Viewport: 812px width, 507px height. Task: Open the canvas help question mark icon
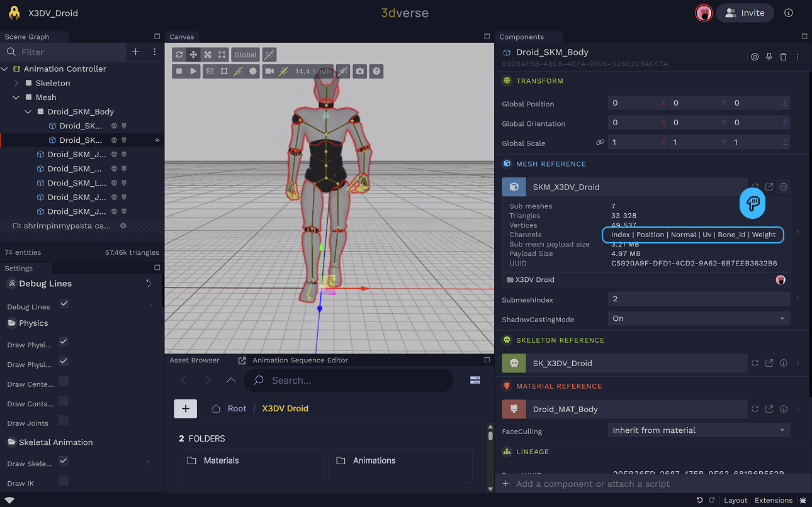(376, 72)
